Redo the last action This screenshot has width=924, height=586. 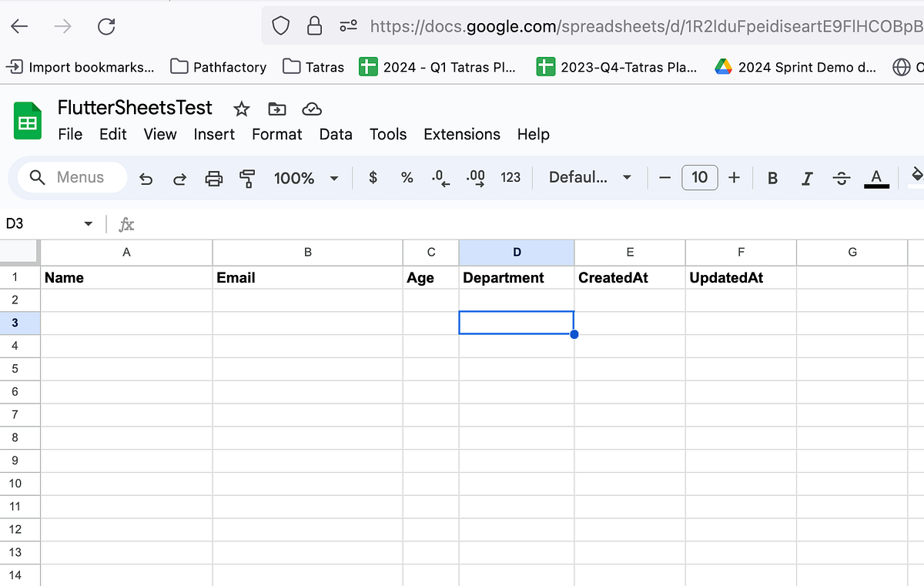[x=179, y=178]
